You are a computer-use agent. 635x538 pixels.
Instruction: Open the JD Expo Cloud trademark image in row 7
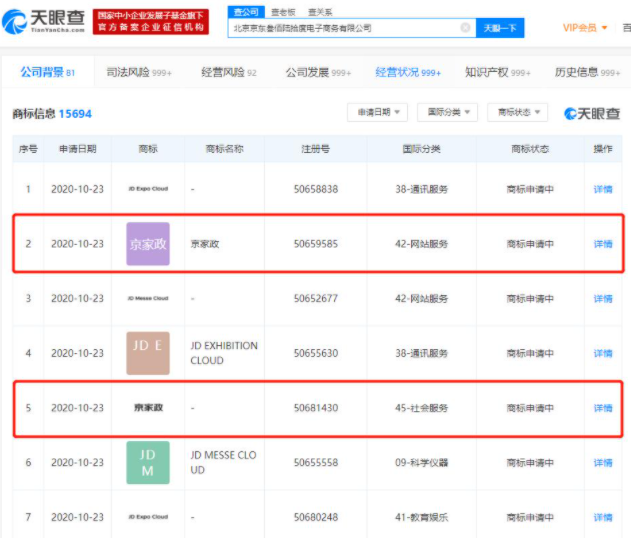[148, 517]
